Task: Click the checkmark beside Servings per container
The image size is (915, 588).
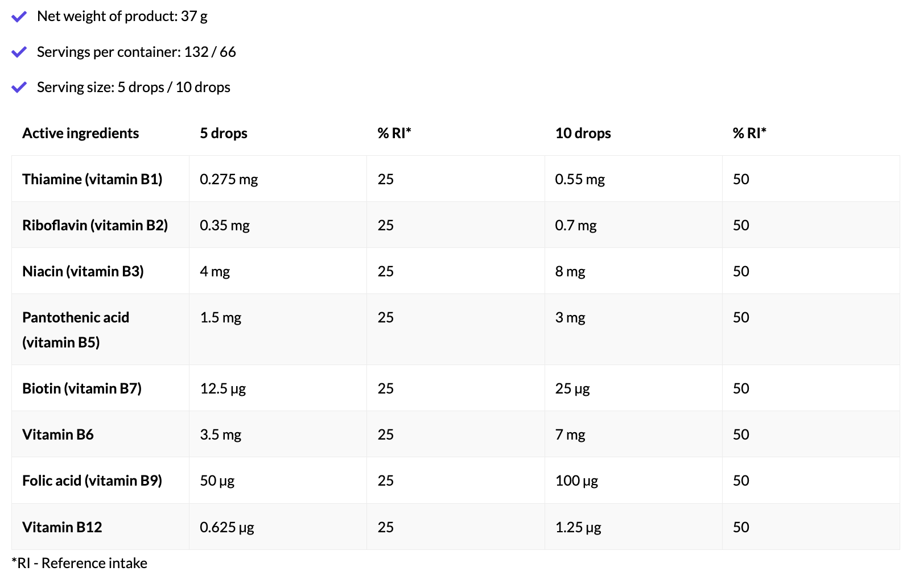Action: (x=19, y=52)
